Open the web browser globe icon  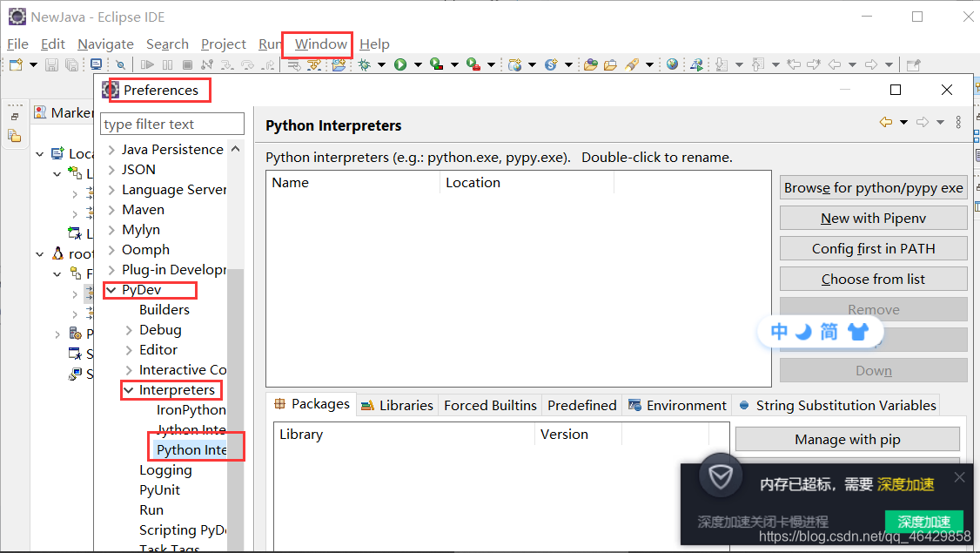pyautogui.click(x=673, y=64)
